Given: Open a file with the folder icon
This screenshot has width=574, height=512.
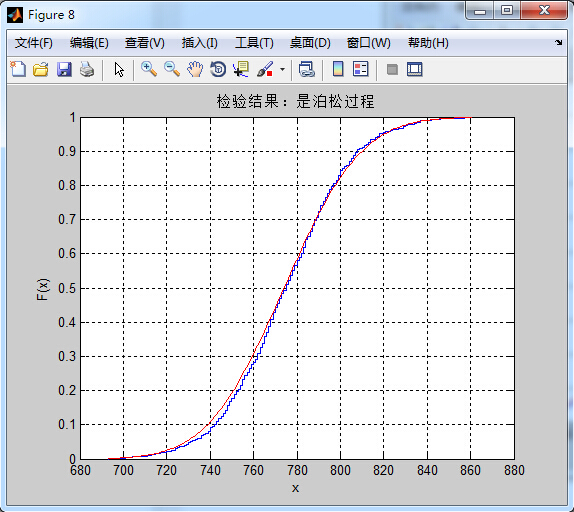Looking at the screenshot, I should 41,69.
